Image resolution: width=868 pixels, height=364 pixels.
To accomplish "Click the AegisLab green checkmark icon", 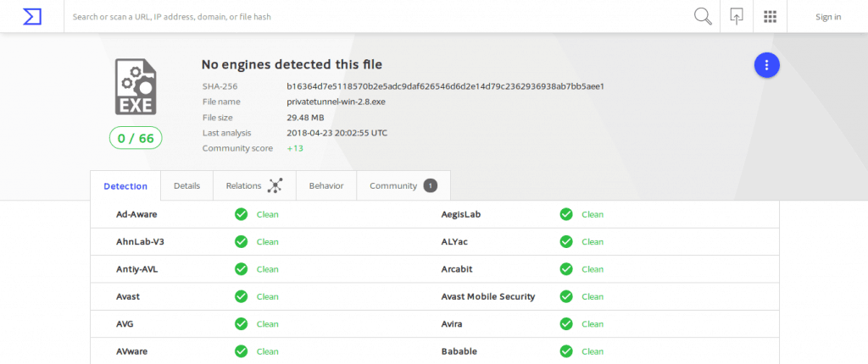I will [x=565, y=214].
